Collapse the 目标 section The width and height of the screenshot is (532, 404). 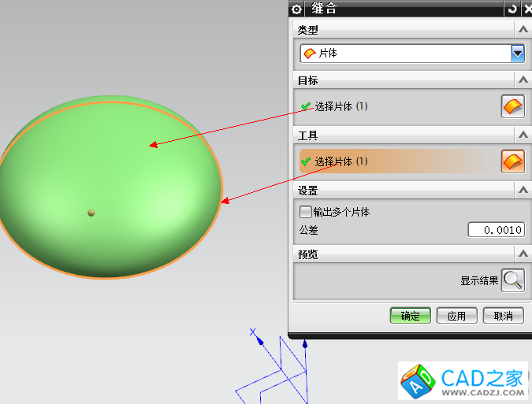pos(522,80)
